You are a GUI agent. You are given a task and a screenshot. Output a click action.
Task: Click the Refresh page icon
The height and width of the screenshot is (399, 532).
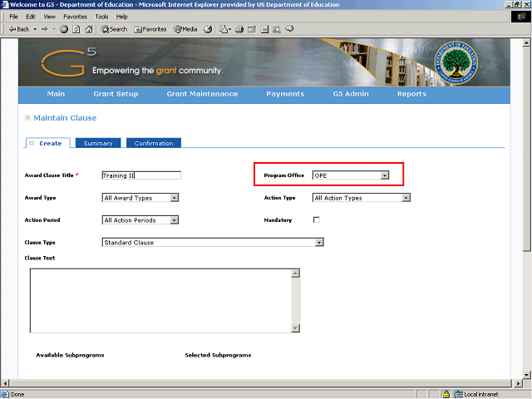tap(76, 29)
